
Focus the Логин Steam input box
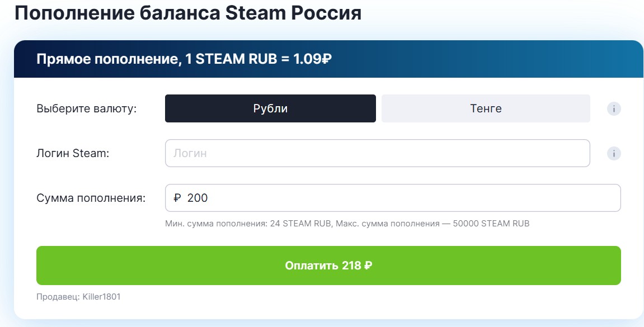coord(377,153)
